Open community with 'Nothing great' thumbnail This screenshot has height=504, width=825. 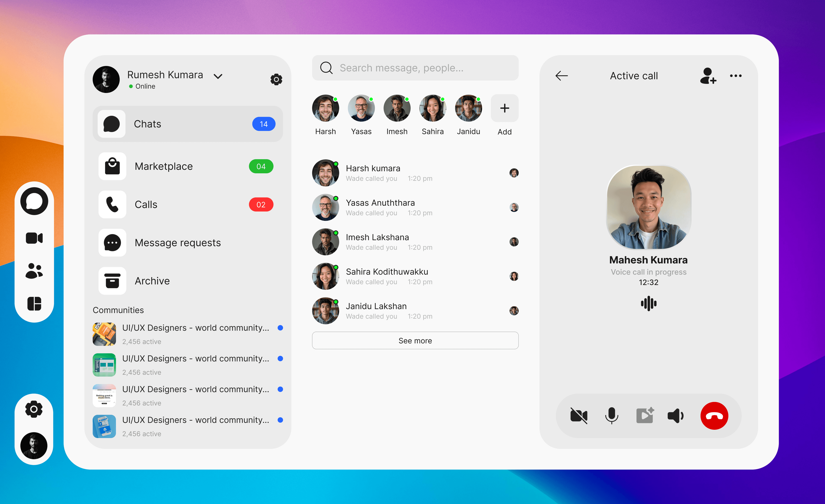188,396
